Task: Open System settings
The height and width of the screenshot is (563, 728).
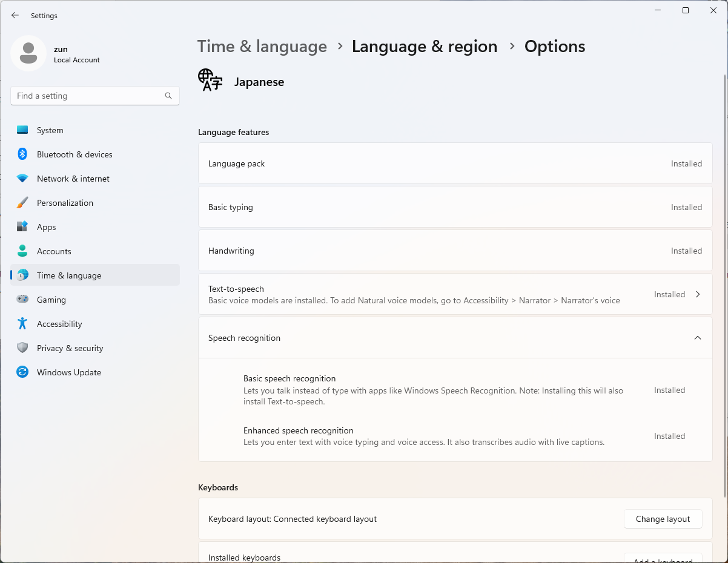Action: click(95, 130)
